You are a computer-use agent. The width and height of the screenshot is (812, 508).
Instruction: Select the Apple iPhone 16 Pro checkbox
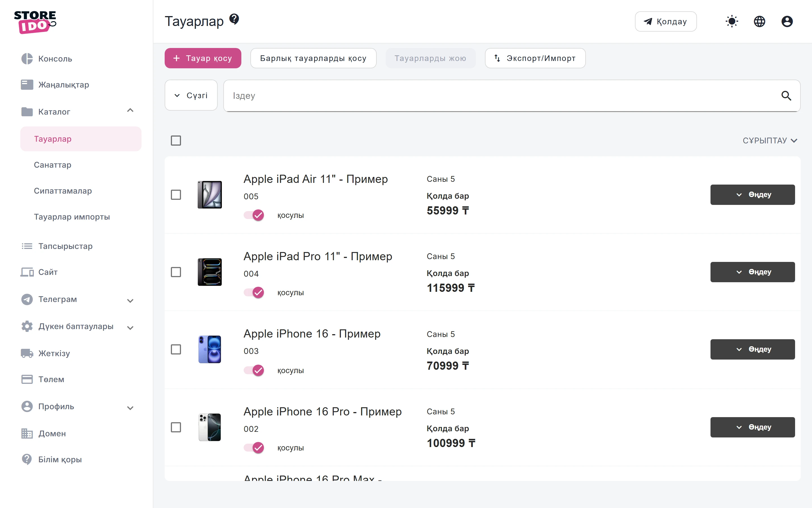(176, 427)
